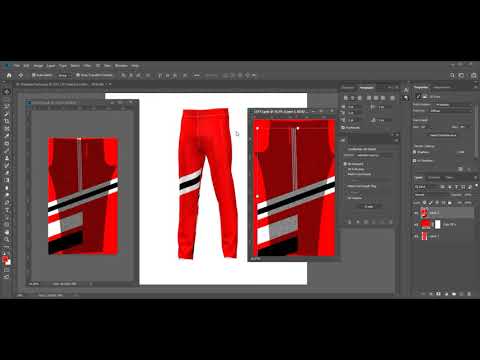
Task: Select the Hand tool
Action: [7, 232]
